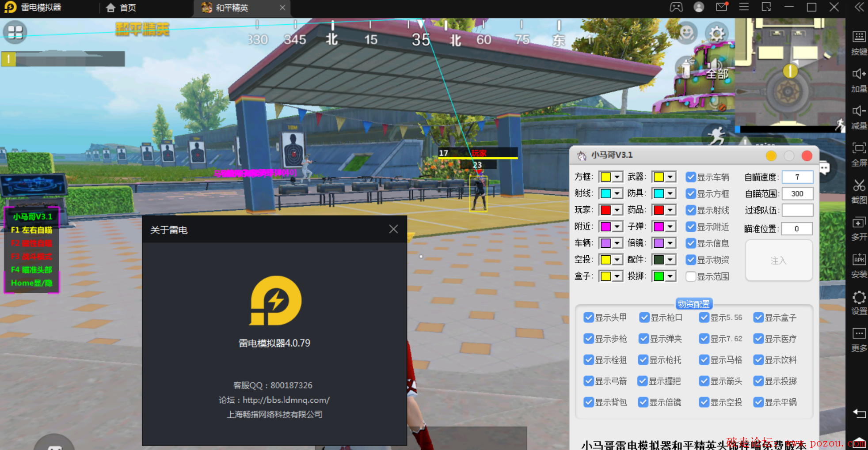Click the empty 过滤队伍 input field
Viewport: 868px width, 450px height.
(797, 210)
